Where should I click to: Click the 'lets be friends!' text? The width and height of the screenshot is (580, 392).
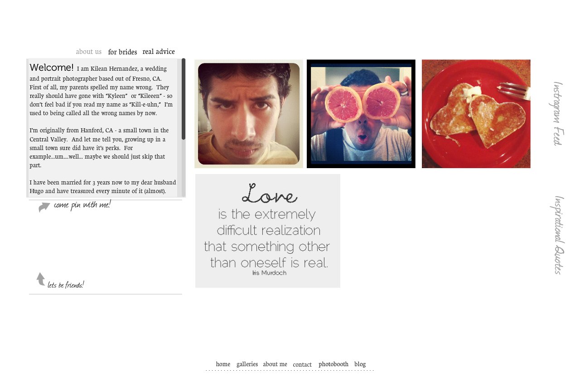coord(66,285)
